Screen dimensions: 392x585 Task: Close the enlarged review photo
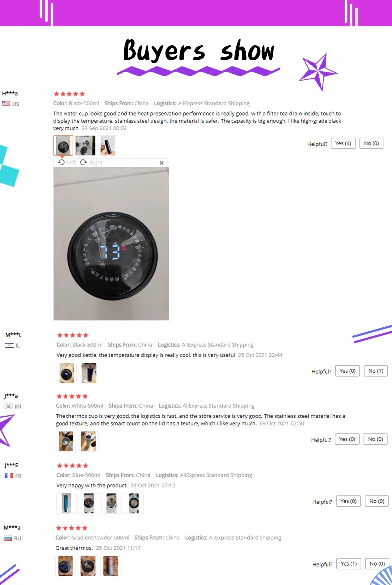click(x=162, y=163)
